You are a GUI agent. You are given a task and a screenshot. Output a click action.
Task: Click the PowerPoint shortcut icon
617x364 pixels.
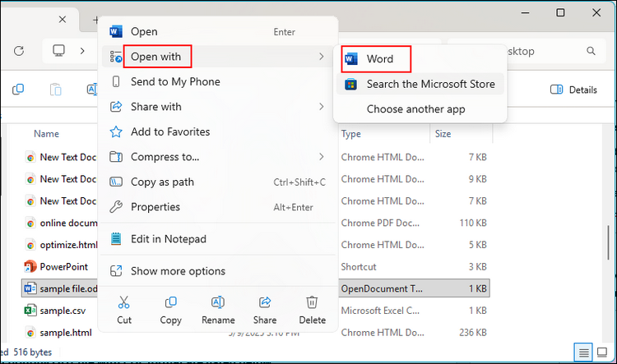click(x=30, y=267)
